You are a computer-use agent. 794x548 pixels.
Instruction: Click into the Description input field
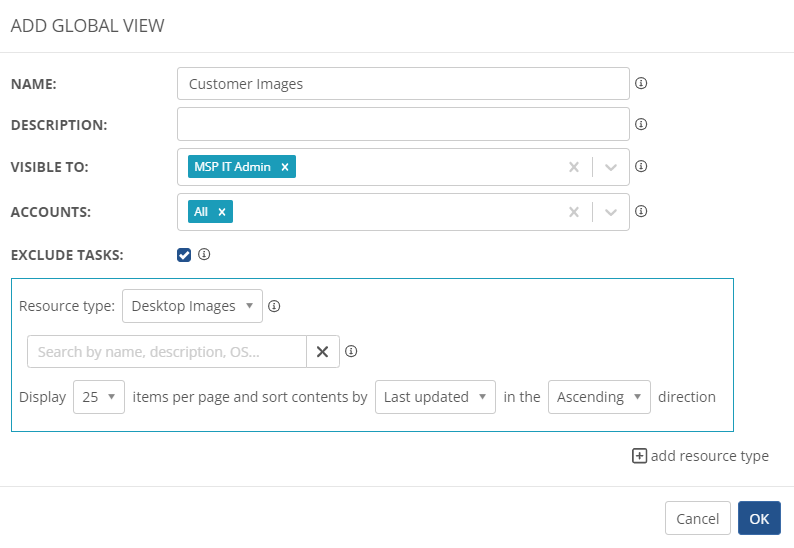coord(402,125)
